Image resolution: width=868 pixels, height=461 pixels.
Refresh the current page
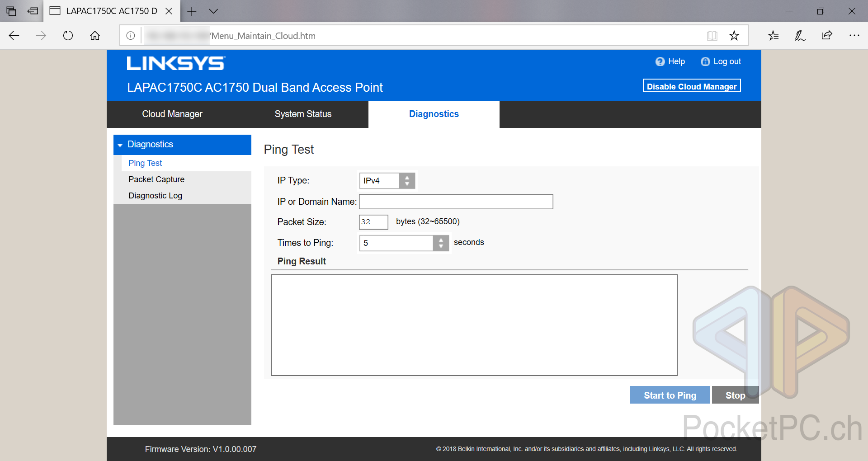tap(68, 36)
